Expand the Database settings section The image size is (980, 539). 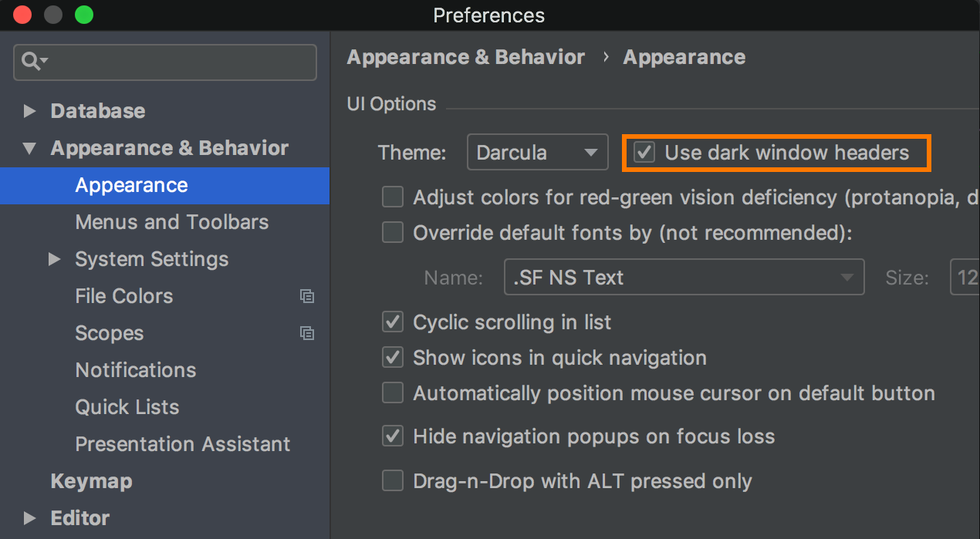30,111
